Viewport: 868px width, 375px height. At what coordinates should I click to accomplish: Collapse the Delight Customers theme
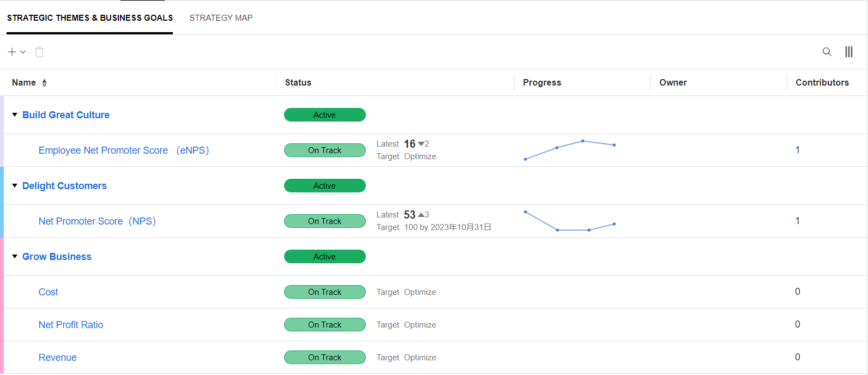[x=15, y=185]
